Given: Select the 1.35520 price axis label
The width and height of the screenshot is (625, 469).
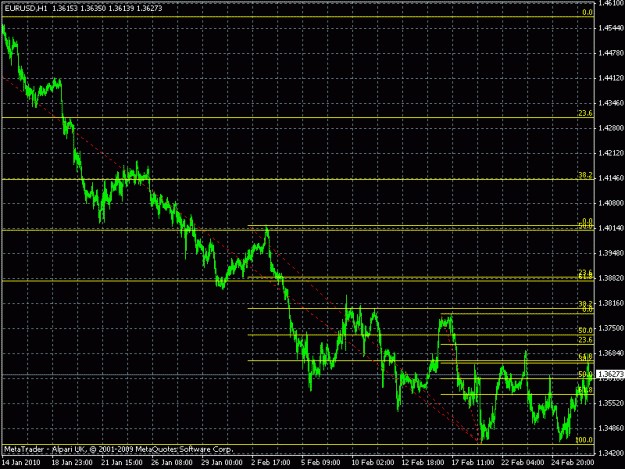Looking at the screenshot, I should [x=611, y=404].
